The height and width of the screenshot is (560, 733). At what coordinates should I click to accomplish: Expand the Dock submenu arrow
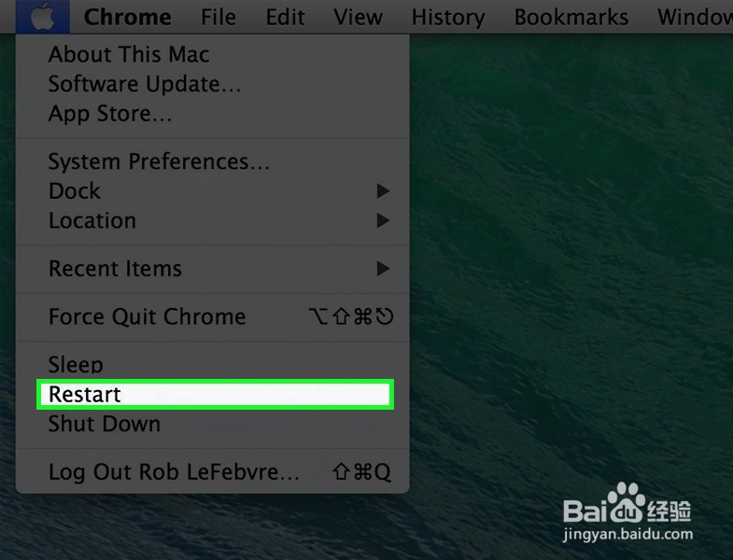coord(383,190)
